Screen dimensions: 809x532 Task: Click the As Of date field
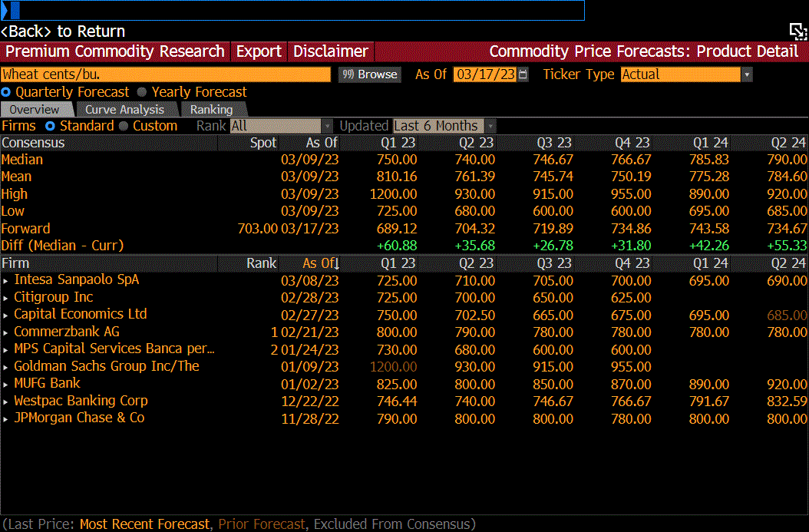[x=485, y=74]
